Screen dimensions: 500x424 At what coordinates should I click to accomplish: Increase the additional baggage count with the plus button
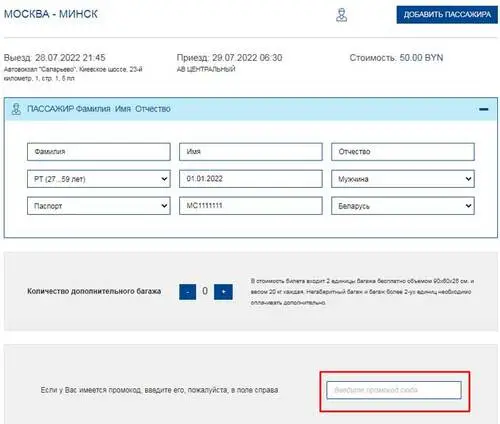(x=223, y=292)
